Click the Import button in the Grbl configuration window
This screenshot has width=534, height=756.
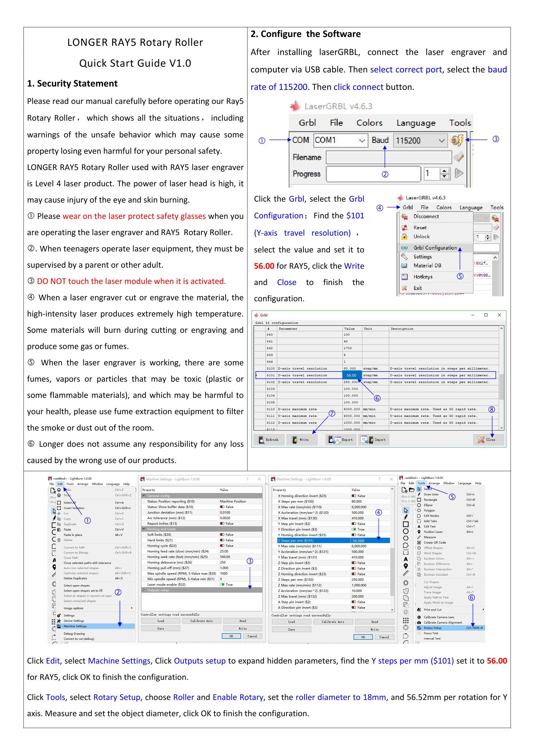374,439
